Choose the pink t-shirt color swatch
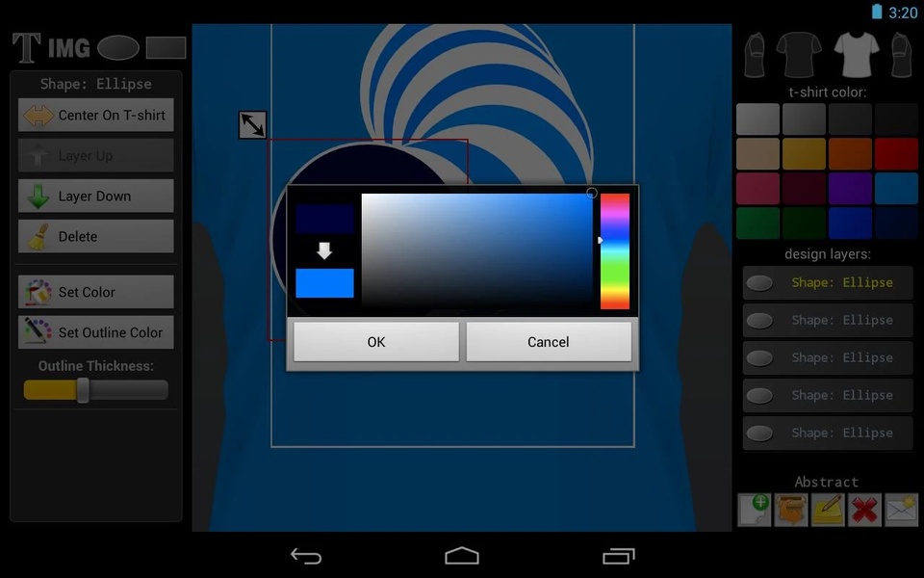Viewport: 924px width, 578px height. 757,188
